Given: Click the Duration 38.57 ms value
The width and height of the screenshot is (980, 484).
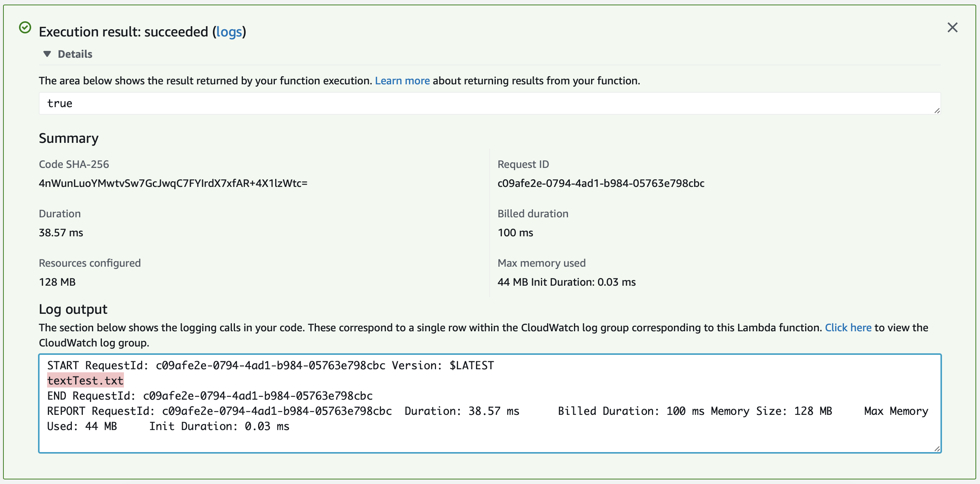Looking at the screenshot, I should tap(61, 233).
